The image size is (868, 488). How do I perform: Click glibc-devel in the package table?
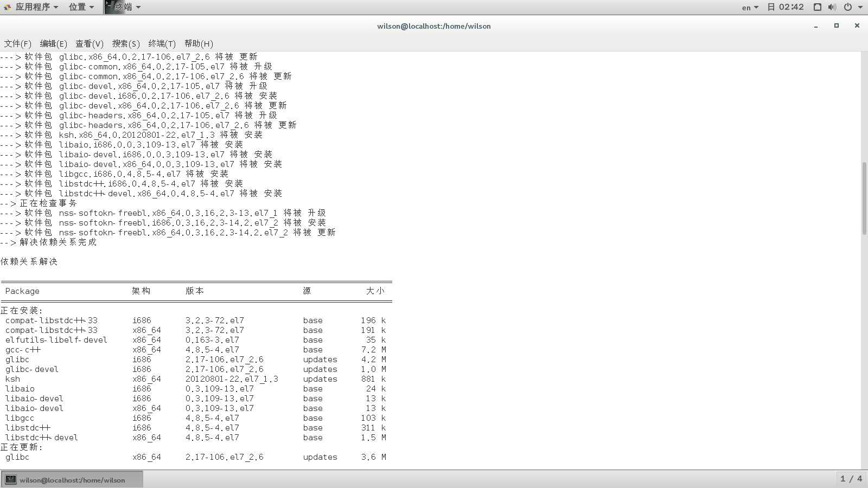click(32, 369)
